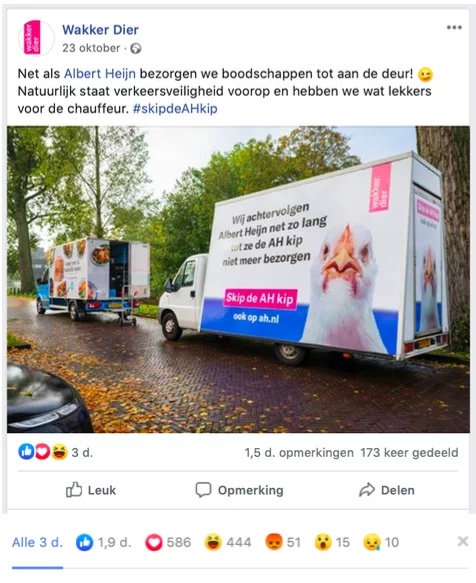Click the public globe privacy icon
Viewport: 476px width, 583px height.
pos(136,48)
